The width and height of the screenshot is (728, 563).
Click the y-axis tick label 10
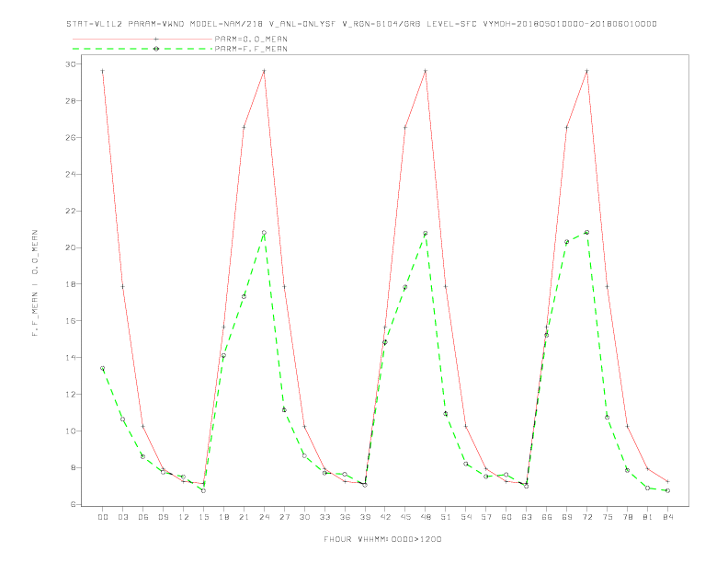tap(71, 431)
